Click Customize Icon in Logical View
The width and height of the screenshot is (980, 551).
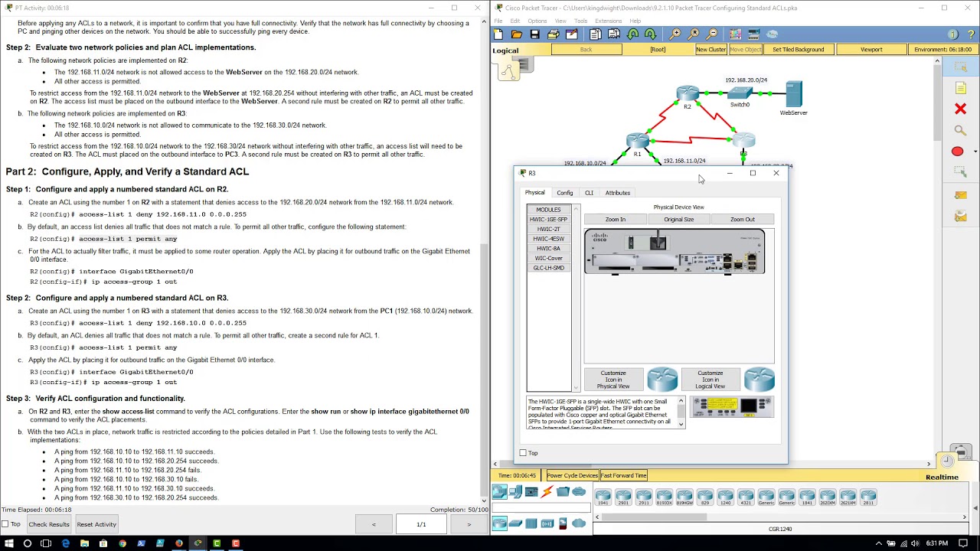coord(710,380)
